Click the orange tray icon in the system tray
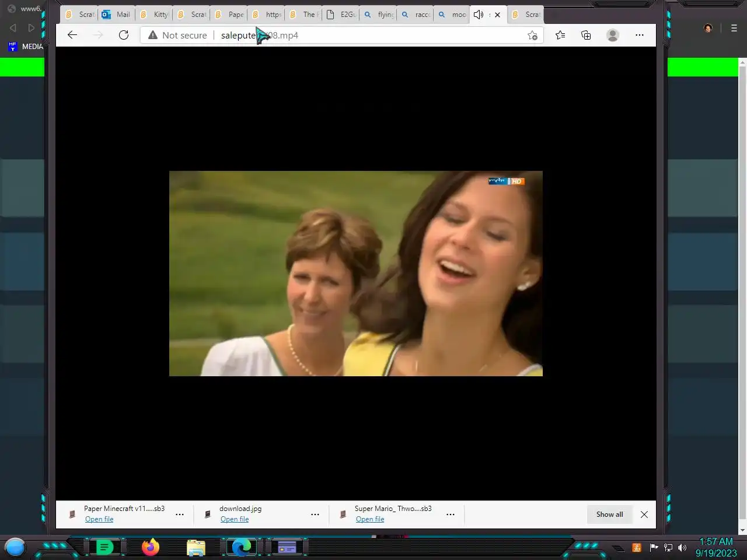This screenshot has height=560, width=747. (x=637, y=547)
